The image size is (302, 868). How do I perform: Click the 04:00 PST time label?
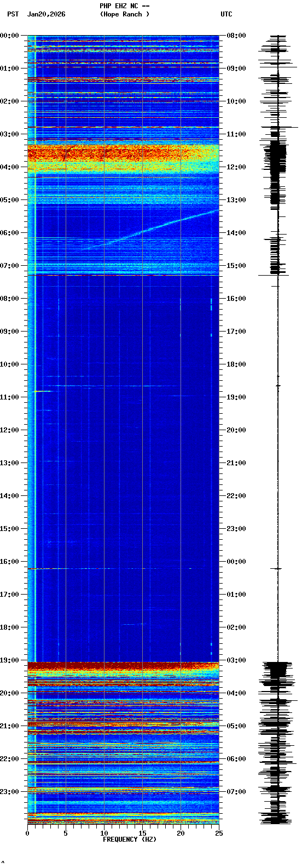coord(9,167)
